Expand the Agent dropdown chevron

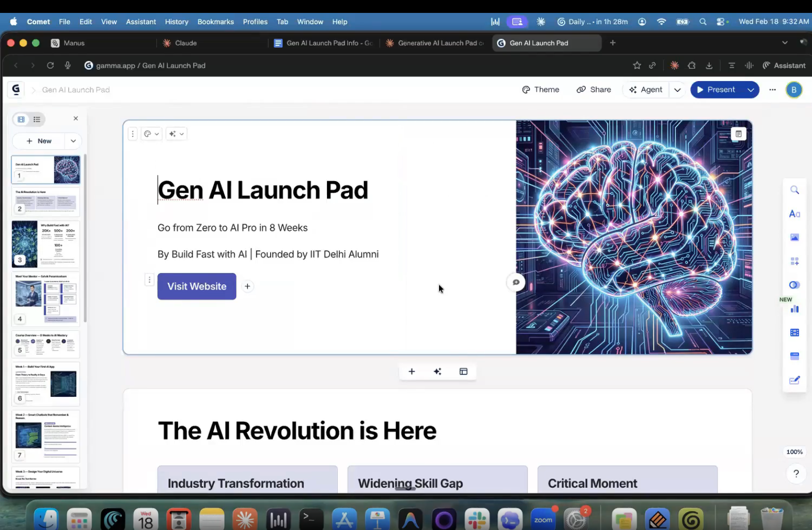pyautogui.click(x=677, y=90)
